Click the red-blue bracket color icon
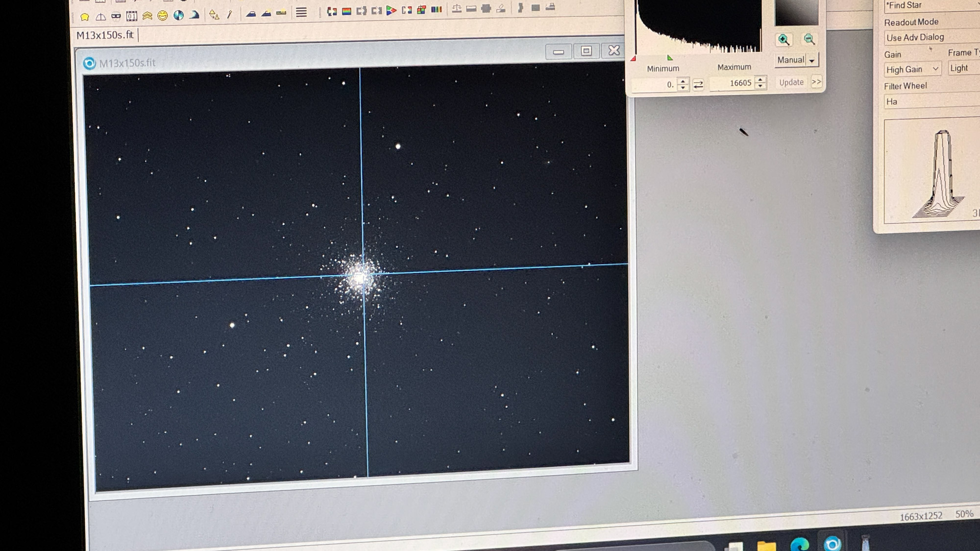 (x=332, y=11)
